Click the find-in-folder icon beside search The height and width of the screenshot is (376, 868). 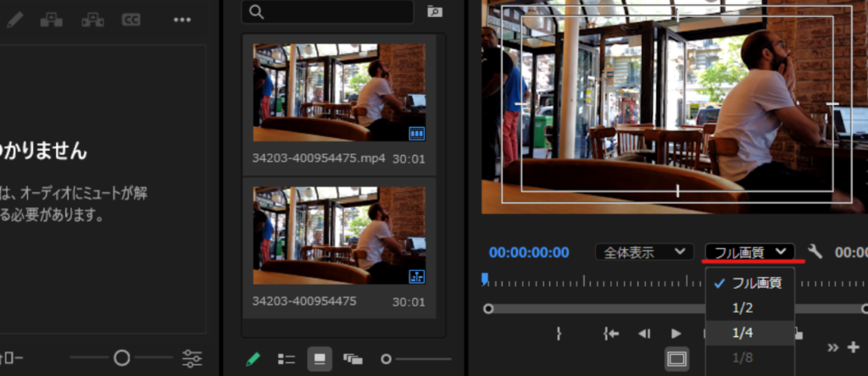434,12
